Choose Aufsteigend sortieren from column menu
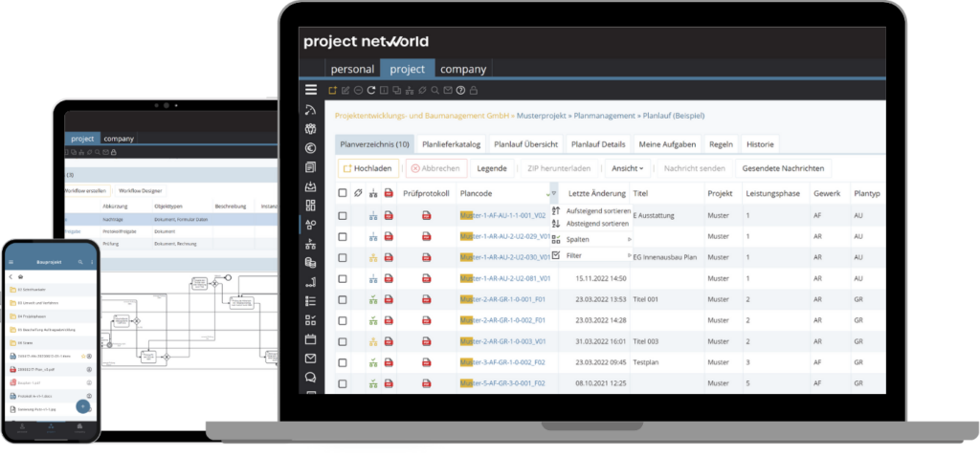Screen dimensions: 980x457 591,211
